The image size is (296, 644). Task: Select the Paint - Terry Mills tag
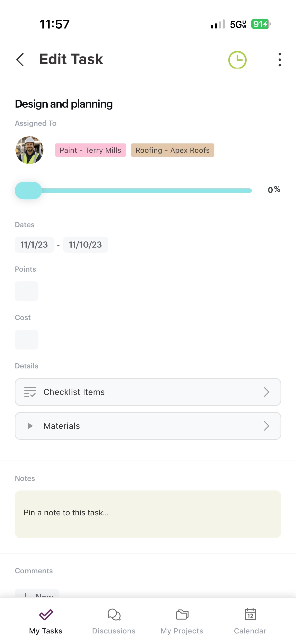90,150
